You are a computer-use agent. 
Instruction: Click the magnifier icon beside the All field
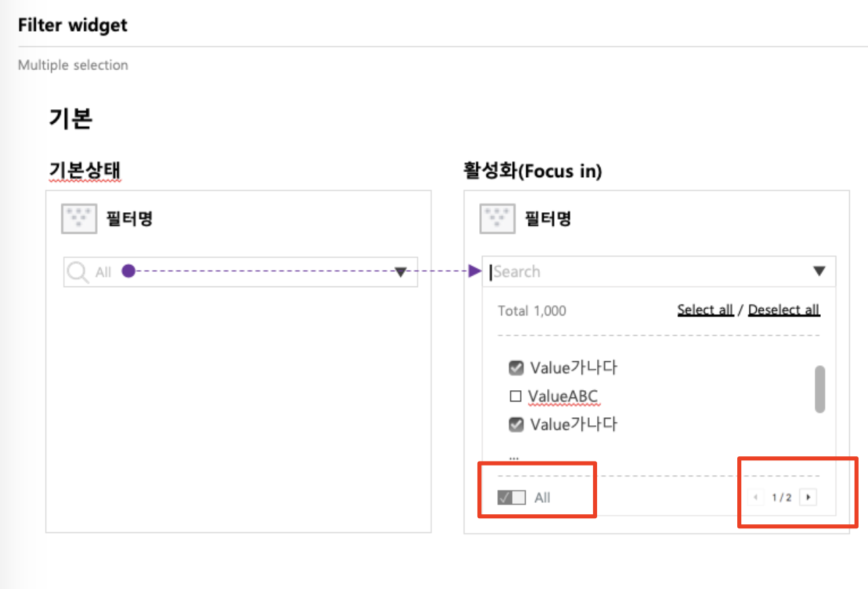click(78, 272)
